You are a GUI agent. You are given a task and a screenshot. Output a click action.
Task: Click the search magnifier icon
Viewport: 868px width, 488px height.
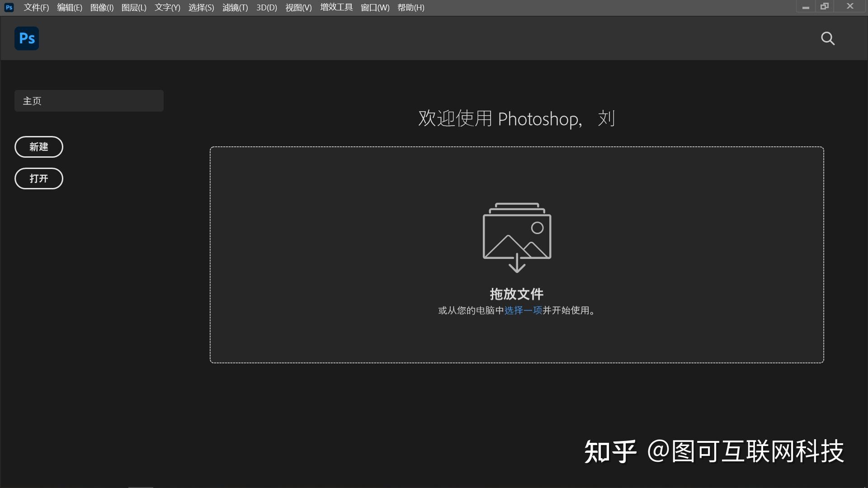pyautogui.click(x=828, y=38)
